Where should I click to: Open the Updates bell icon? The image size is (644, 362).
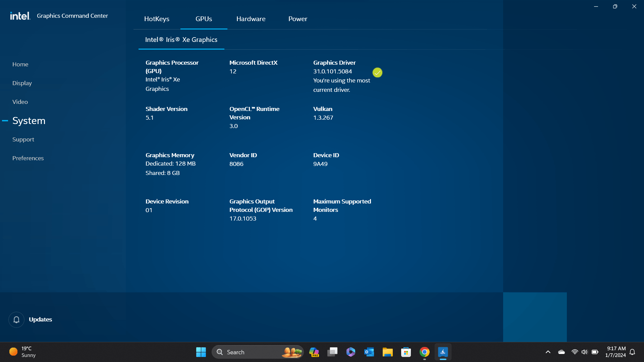16,319
